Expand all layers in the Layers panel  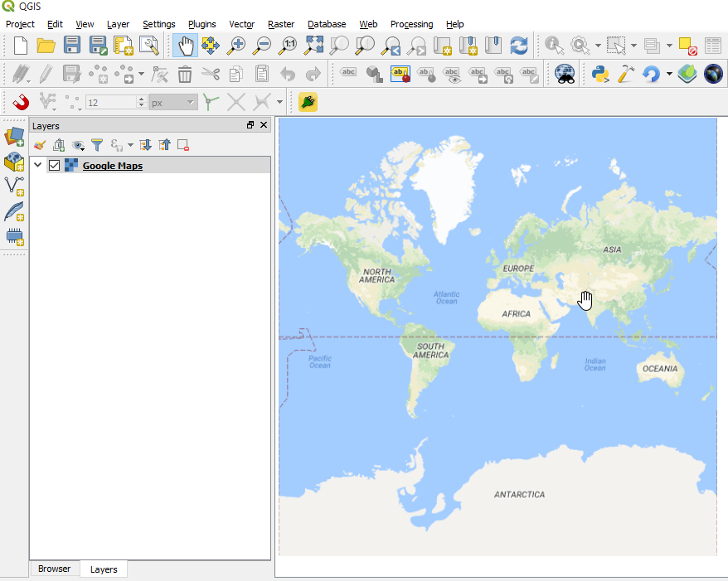(146, 144)
